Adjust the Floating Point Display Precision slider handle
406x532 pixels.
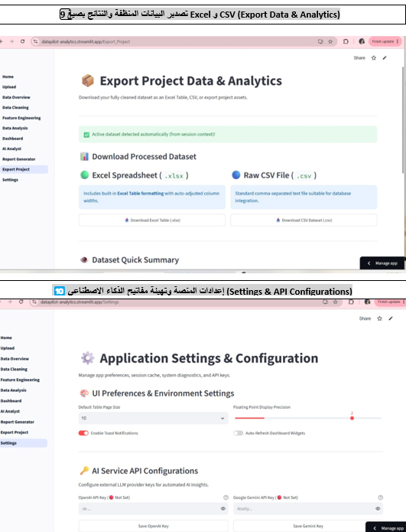[x=352, y=418]
